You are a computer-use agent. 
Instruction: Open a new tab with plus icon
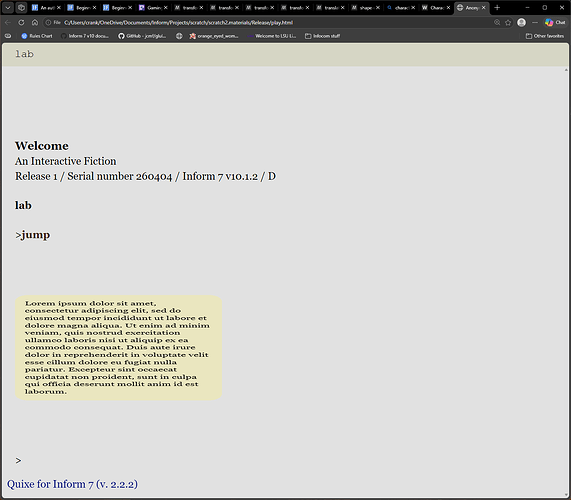(x=497, y=8)
